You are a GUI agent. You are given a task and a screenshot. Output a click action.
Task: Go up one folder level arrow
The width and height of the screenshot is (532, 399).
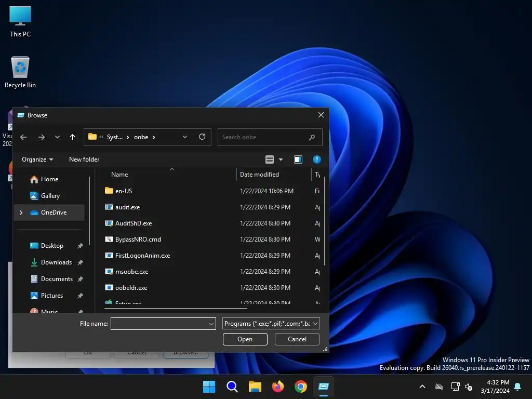click(x=72, y=137)
